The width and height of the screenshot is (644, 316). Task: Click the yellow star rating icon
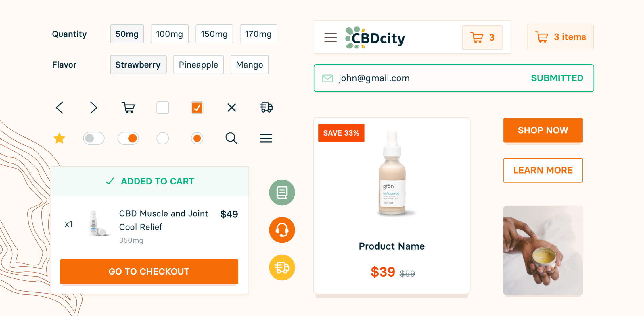pos(60,138)
